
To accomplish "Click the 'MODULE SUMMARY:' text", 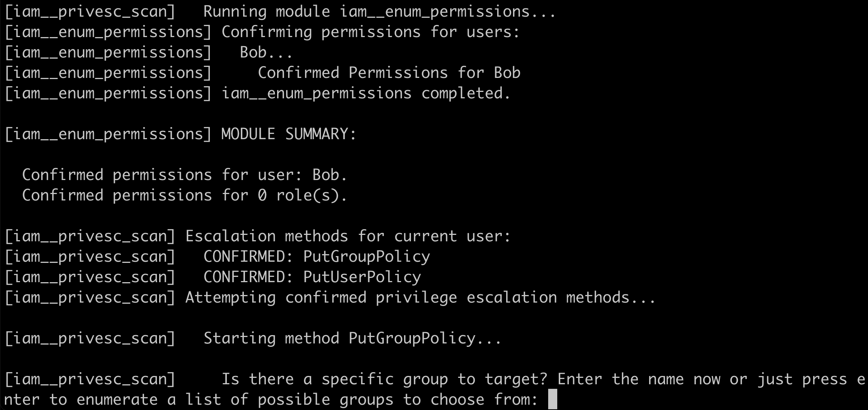I will [288, 134].
